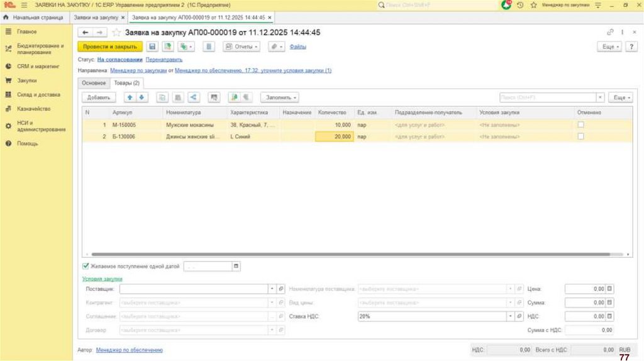Expand the Поставщик dropdown arrow
Viewport: 644px width, 361px height.
point(272,289)
